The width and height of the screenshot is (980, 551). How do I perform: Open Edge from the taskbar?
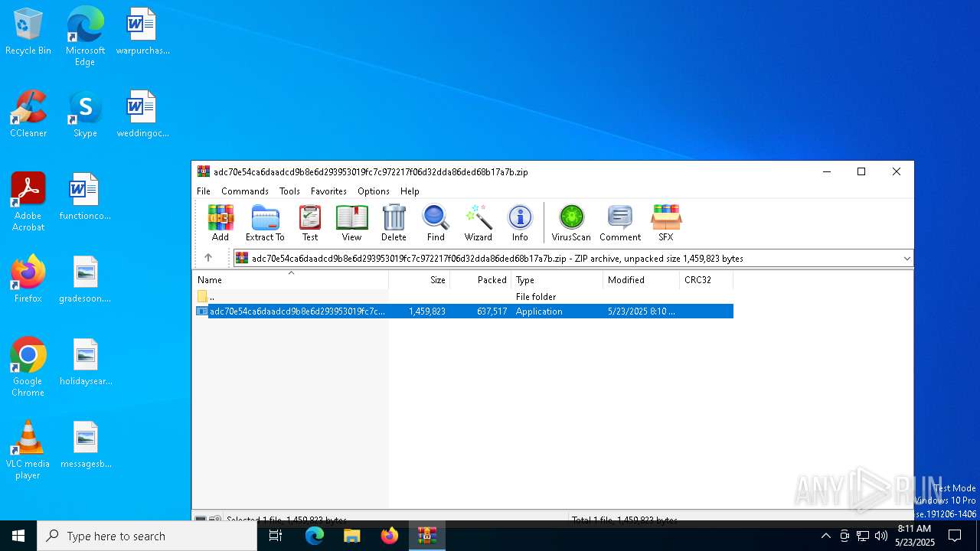pos(315,536)
